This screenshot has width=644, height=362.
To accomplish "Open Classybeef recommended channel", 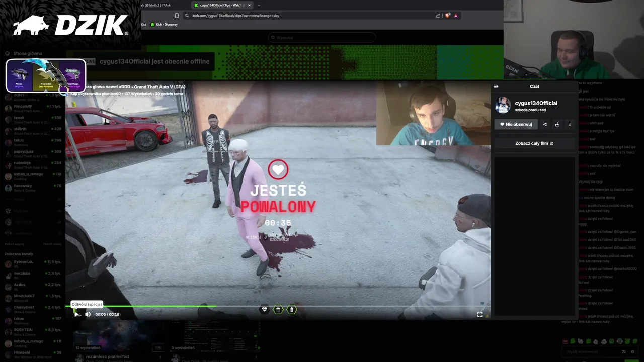I will pos(33,309).
